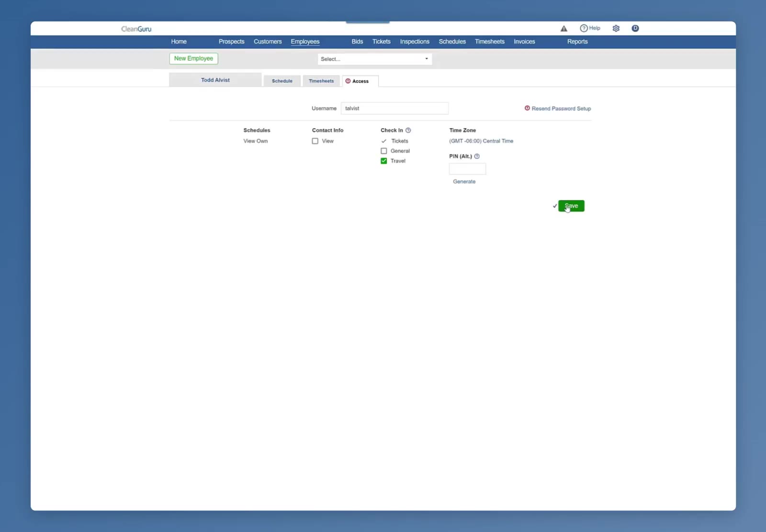Screen dimensions: 766x532
Task: Open Invoices section
Action: pyautogui.click(x=524, y=42)
